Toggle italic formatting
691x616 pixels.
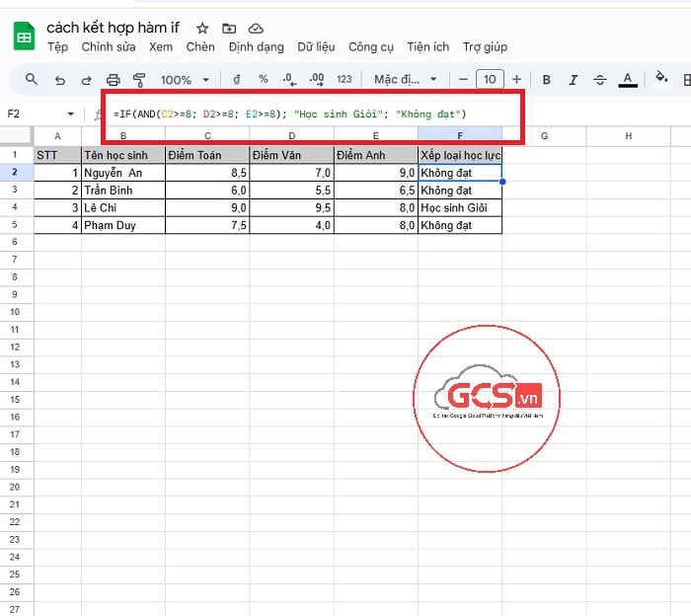(573, 79)
